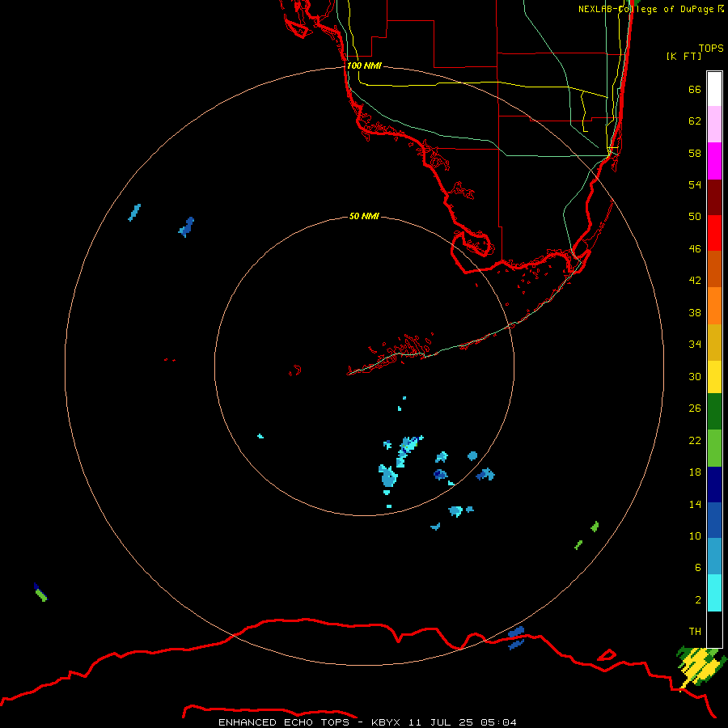Click the dark orange 42 kft swatch
728x728 pixels.
click(714, 269)
